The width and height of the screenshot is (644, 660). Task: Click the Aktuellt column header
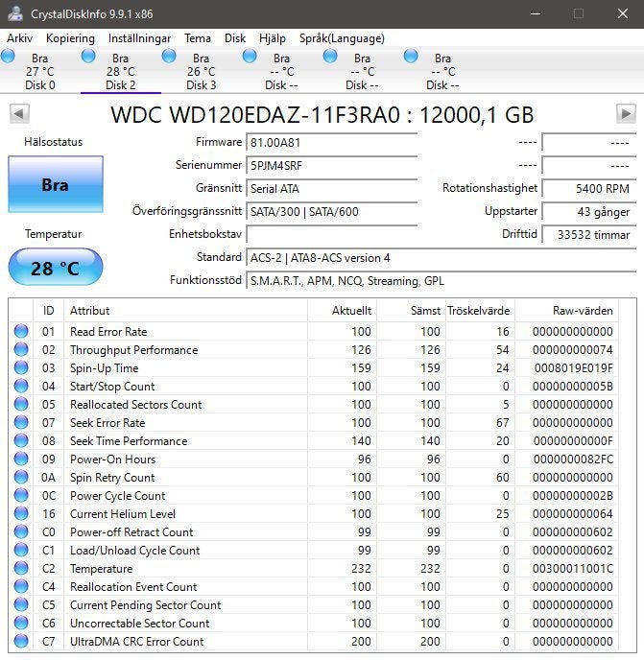coord(342,311)
